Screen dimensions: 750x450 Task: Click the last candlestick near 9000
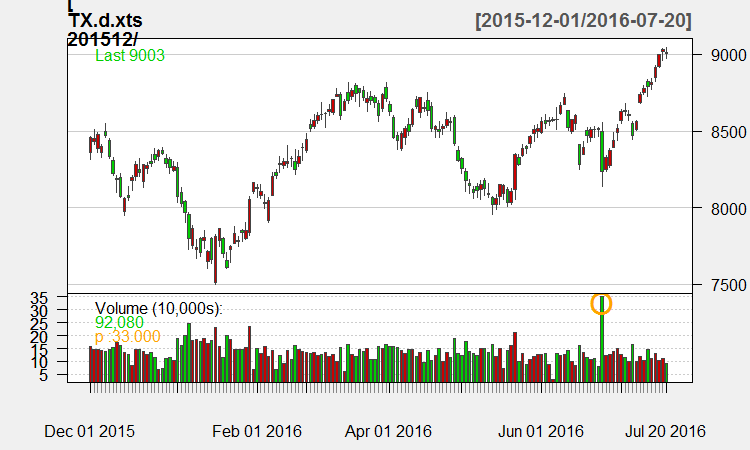665,53
